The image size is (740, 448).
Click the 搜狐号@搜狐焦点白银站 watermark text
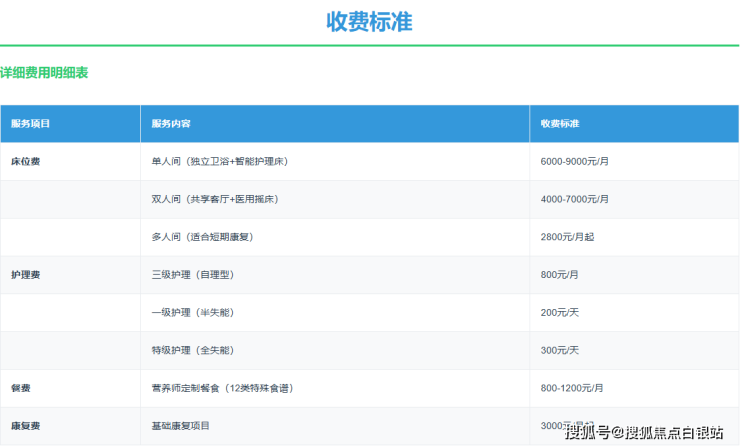(644, 432)
